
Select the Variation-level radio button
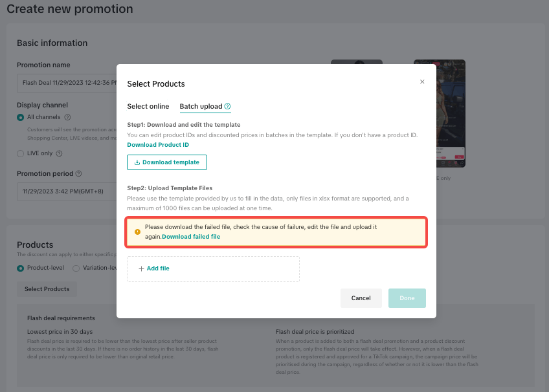[x=76, y=268]
